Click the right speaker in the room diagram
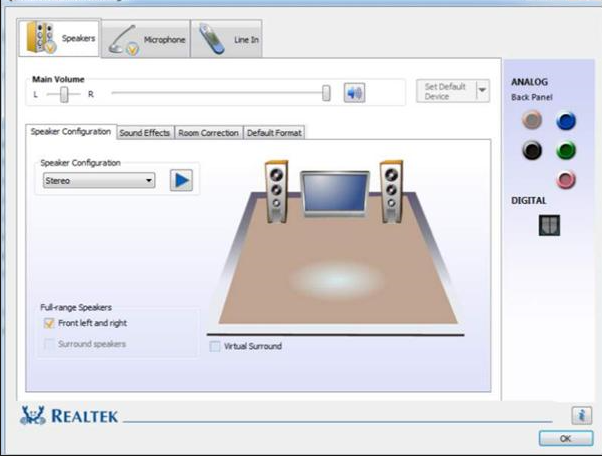The height and width of the screenshot is (456, 602). 392,192
